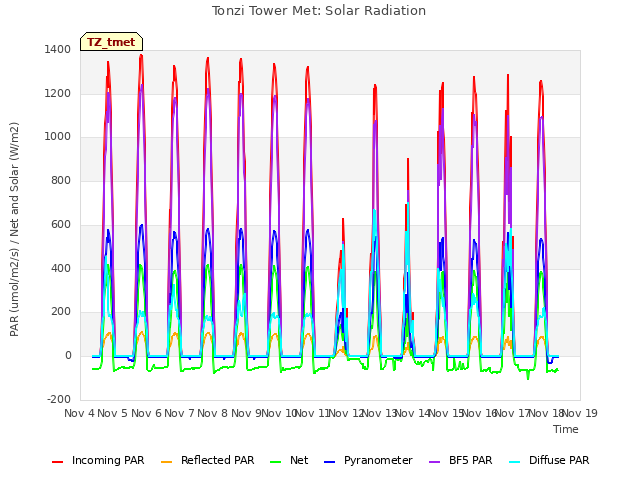Click the chart title Tonzi Tower Met: Solar Radiation
Image resolution: width=640 pixels, height=480 pixels.
point(319,11)
